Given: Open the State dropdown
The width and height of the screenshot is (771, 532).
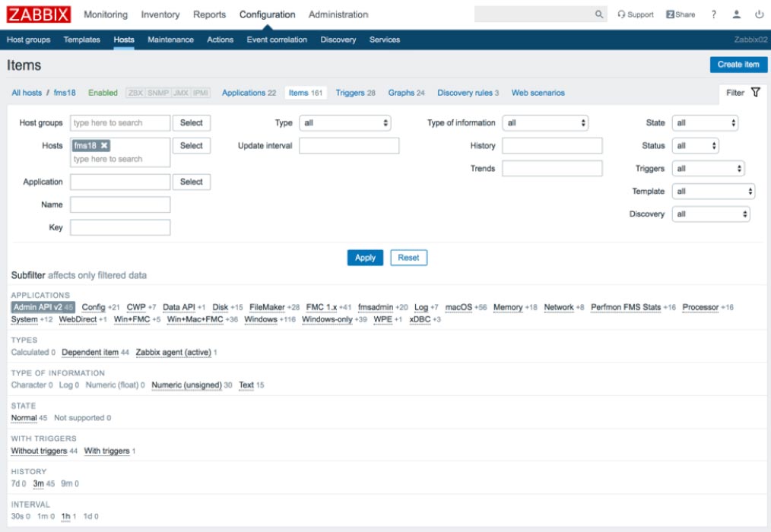Looking at the screenshot, I should tap(705, 123).
